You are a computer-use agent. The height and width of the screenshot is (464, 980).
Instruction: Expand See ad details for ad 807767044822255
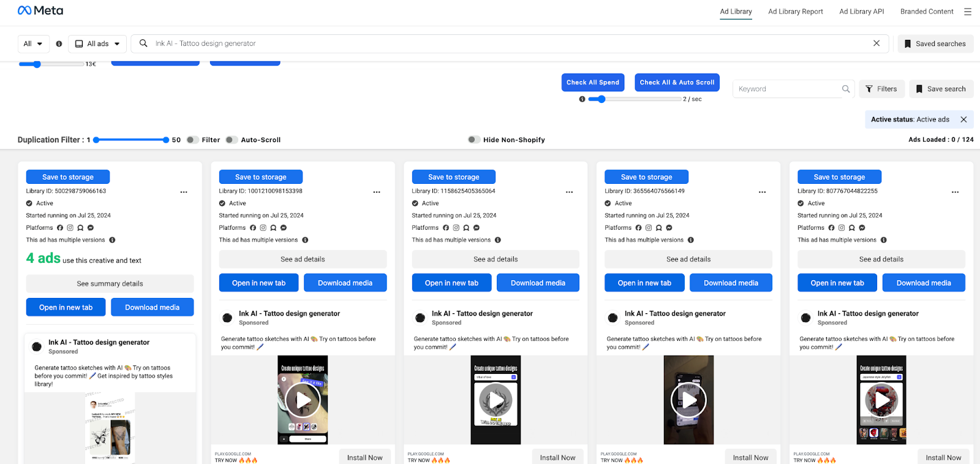881,259
